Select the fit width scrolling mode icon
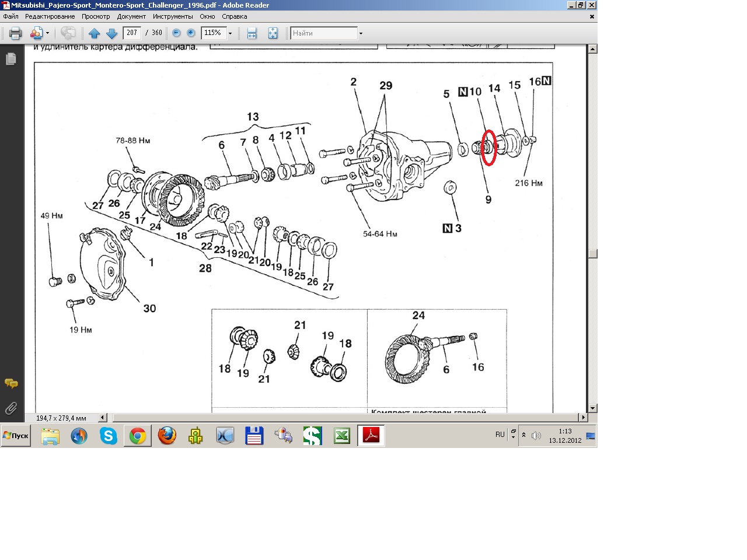 [x=252, y=33]
